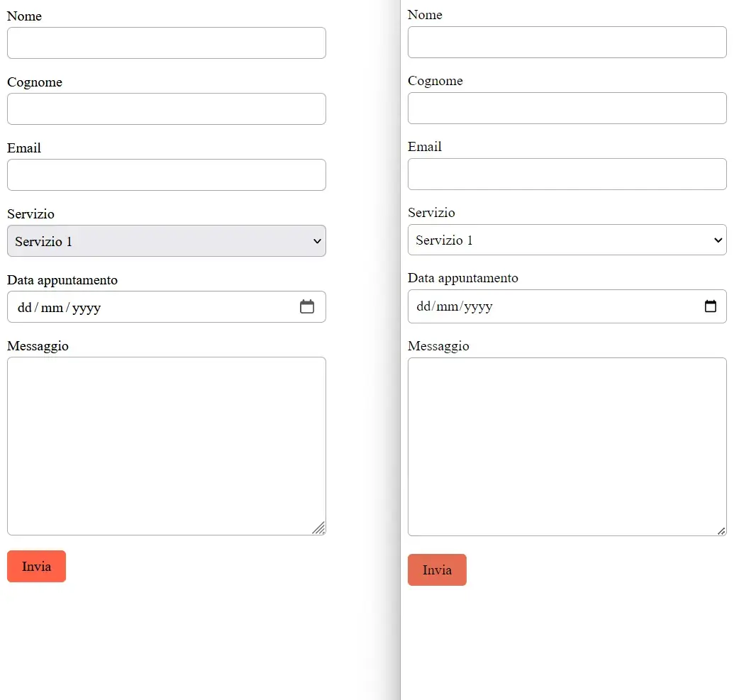Click the dd/mm/yyyy date text in left form
Screen dimensions: 734x700
point(59,308)
